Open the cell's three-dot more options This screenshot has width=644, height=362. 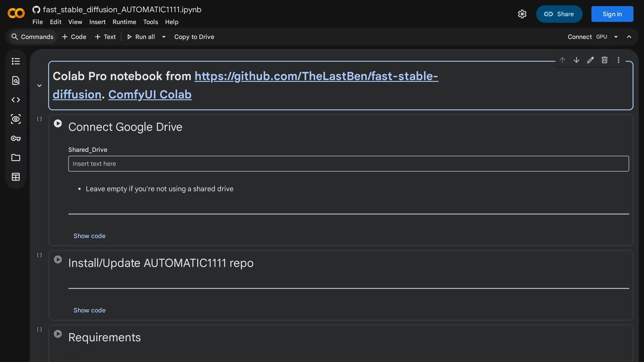(x=619, y=60)
